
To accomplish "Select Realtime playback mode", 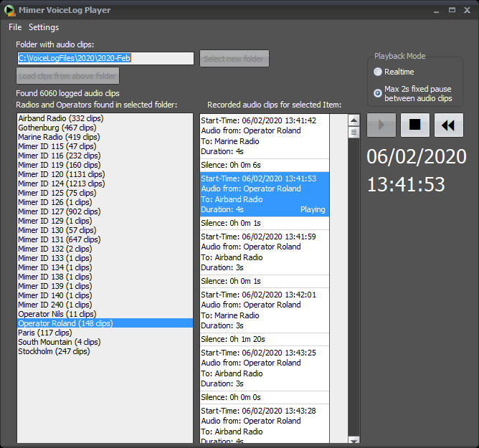I will point(378,72).
